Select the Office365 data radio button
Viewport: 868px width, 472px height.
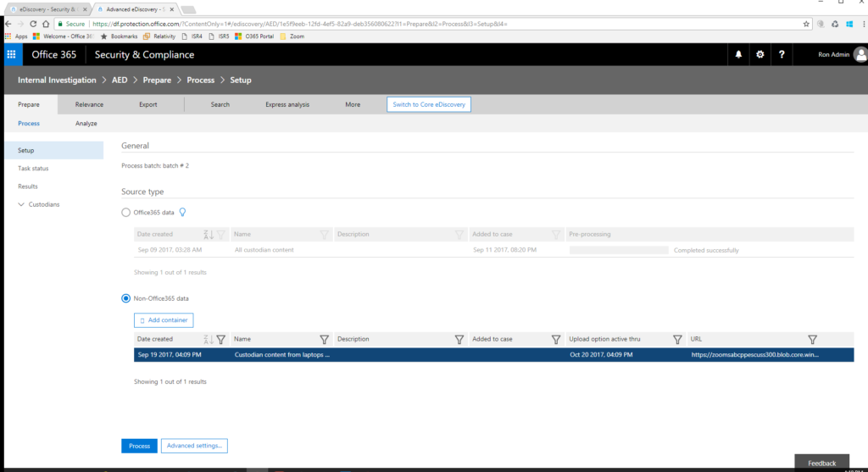[x=126, y=213]
